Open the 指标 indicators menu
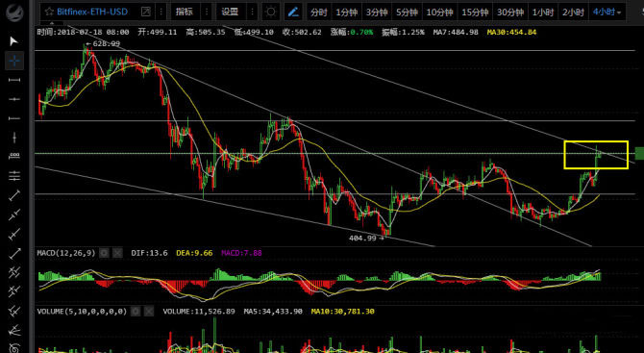Image resolution: width=644 pixels, height=353 pixels. coord(185,12)
